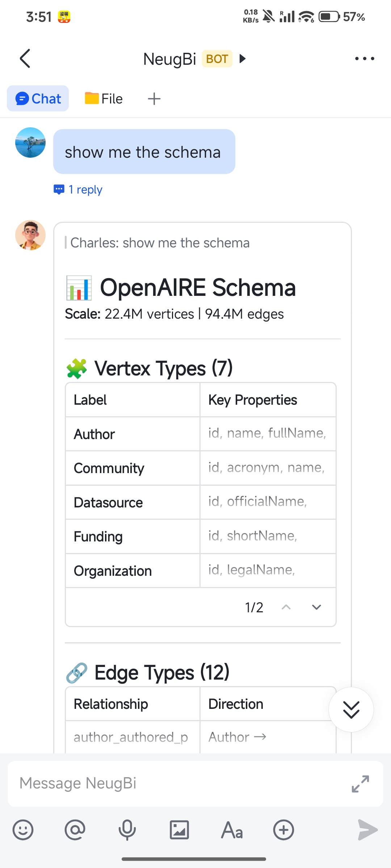Go to next page of Vertex Types table

click(x=316, y=607)
